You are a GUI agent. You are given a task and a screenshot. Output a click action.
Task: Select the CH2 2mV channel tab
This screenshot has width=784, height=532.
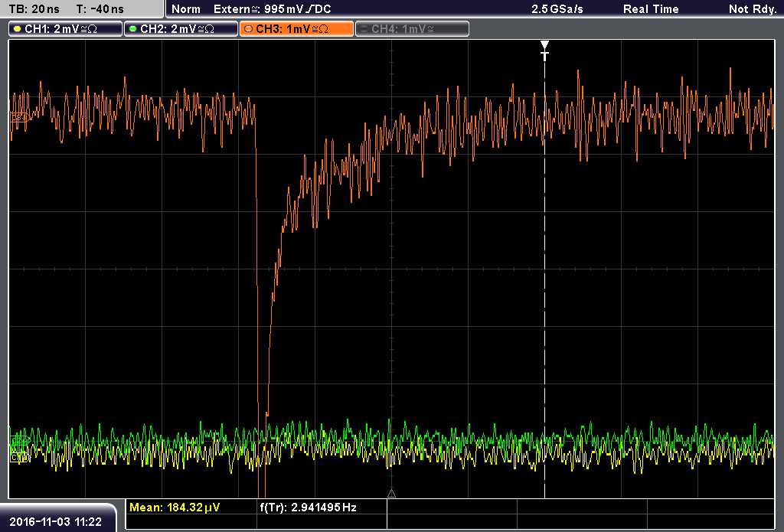tap(181, 29)
